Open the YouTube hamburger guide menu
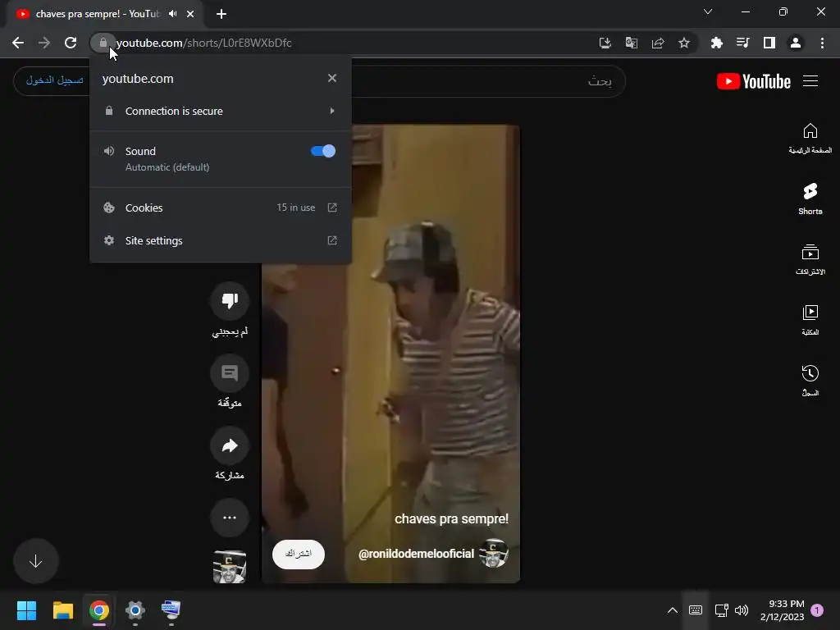Image resolution: width=840 pixels, height=630 pixels. click(810, 81)
